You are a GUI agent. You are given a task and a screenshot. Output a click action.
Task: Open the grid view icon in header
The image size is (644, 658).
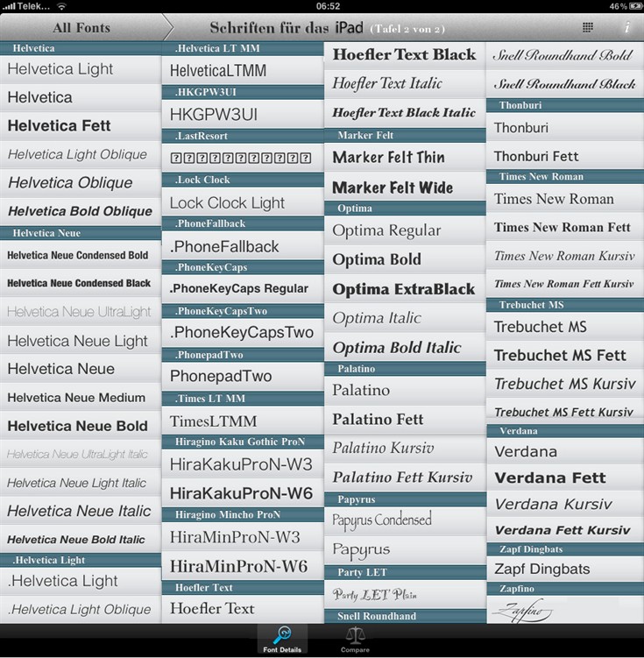click(588, 28)
